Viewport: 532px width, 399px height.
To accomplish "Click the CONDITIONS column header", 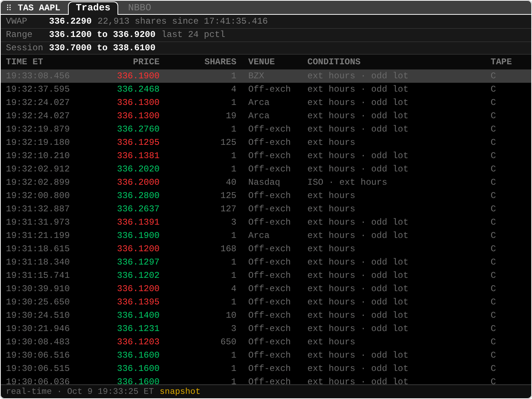I will [x=334, y=62].
